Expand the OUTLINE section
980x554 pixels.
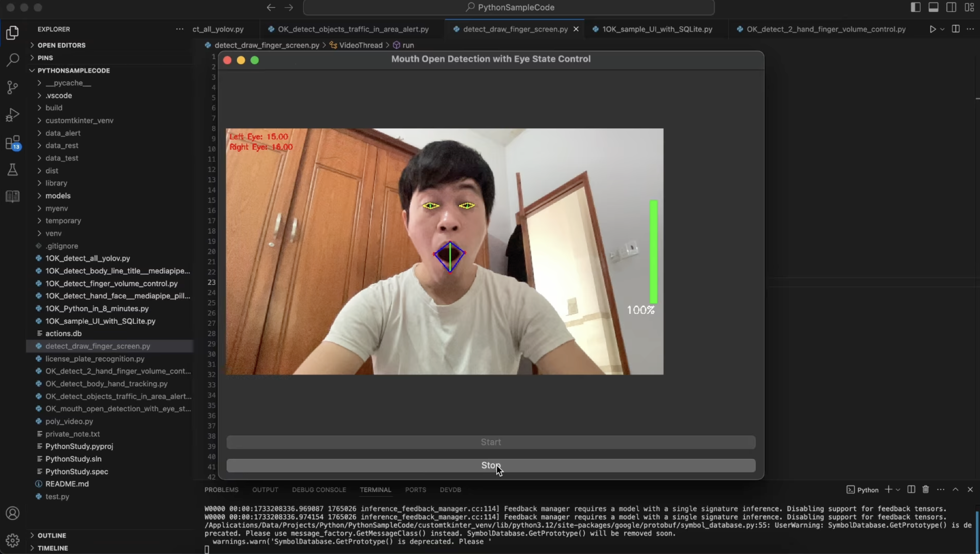pos(52,535)
